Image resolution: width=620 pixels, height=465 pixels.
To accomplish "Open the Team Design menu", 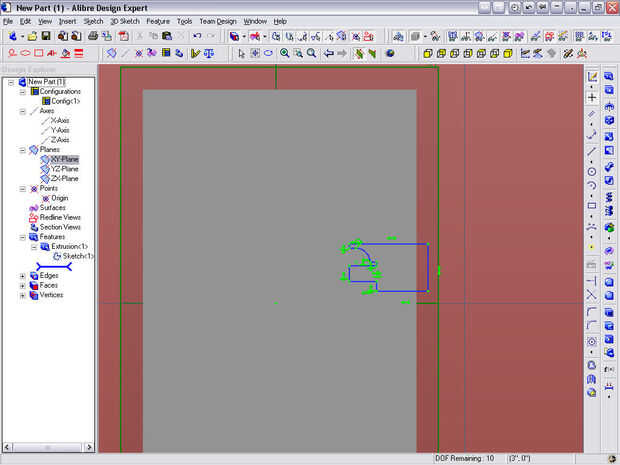I will (x=217, y=21).
